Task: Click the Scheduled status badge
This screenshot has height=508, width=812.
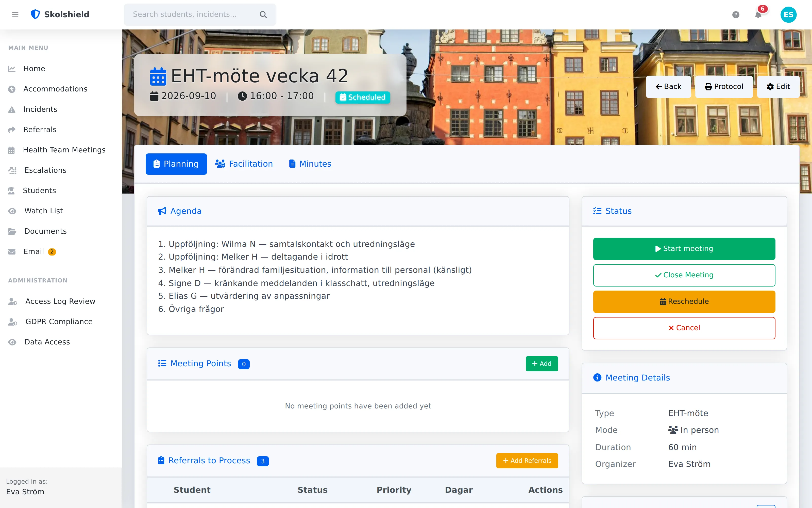Action: pyautogui.click(x=363, y=98)
